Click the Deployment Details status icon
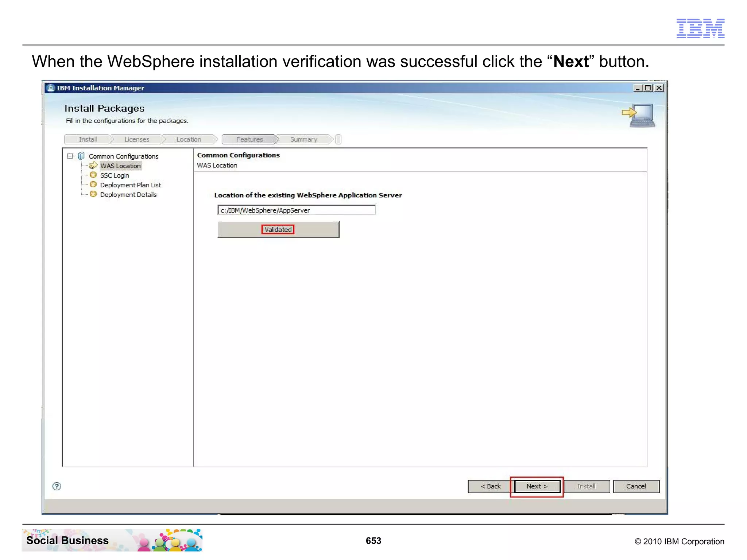This screenshot has height=560, width=747. [x=93, y=194]
